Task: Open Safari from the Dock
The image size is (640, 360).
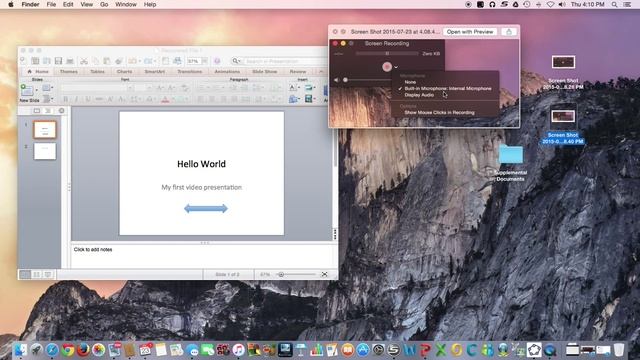Action: [x=52, y=349]
